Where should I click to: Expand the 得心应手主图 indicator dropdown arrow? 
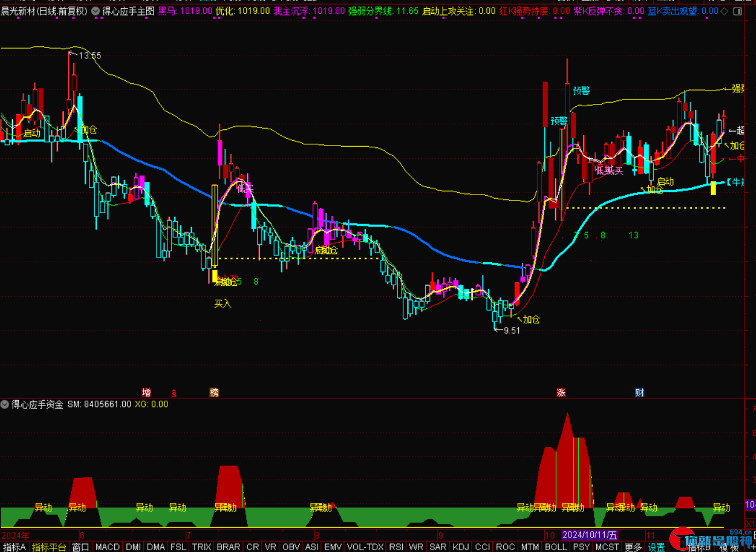pyautogui.click(x=95, y=11)
